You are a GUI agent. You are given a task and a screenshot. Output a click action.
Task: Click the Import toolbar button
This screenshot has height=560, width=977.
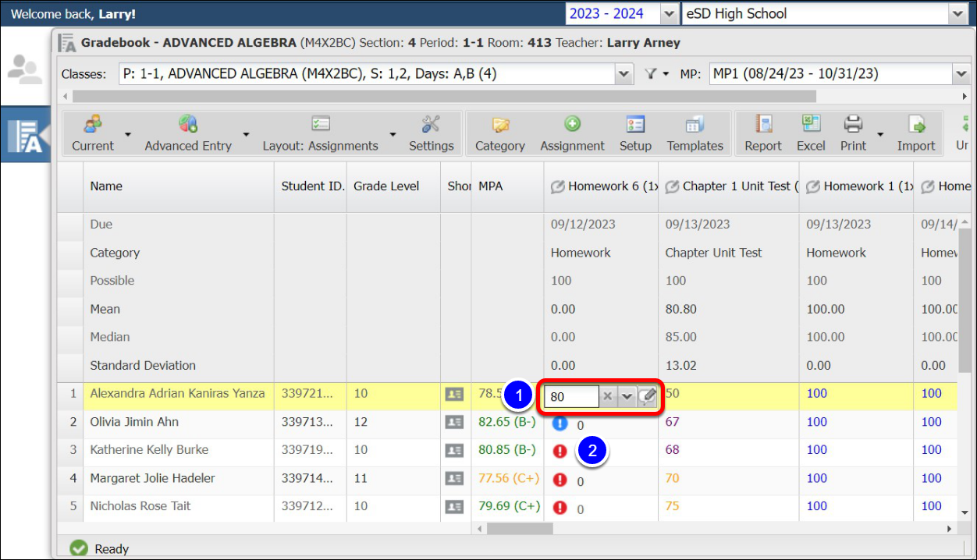point(916,133)
